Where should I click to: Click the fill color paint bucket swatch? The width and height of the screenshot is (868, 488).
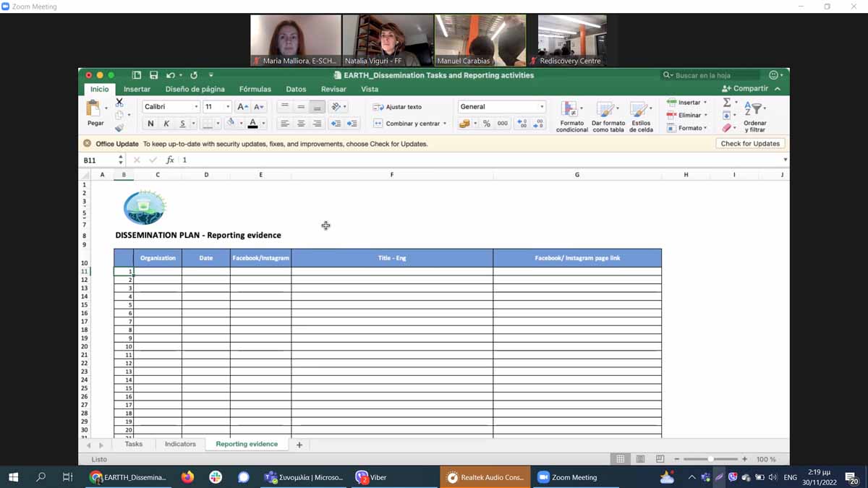tap(231, 124)
